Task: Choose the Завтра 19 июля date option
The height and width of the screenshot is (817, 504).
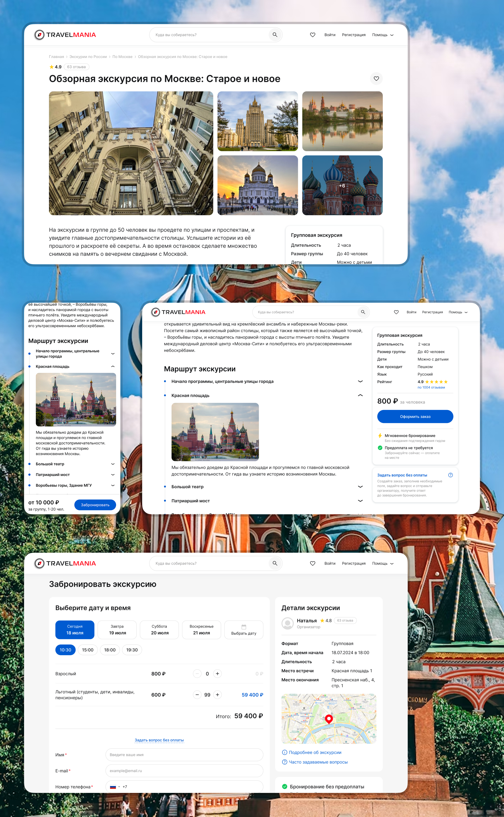Action: tap(117, 630)
